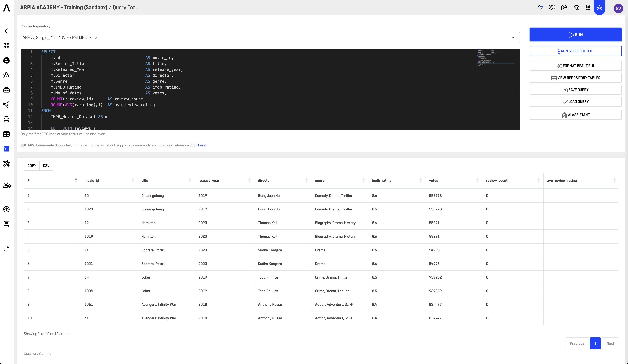This screenshot has width=628, height=364.
Task: Open the dashboard gauge sidebar icon
Action: pos(7,209)
